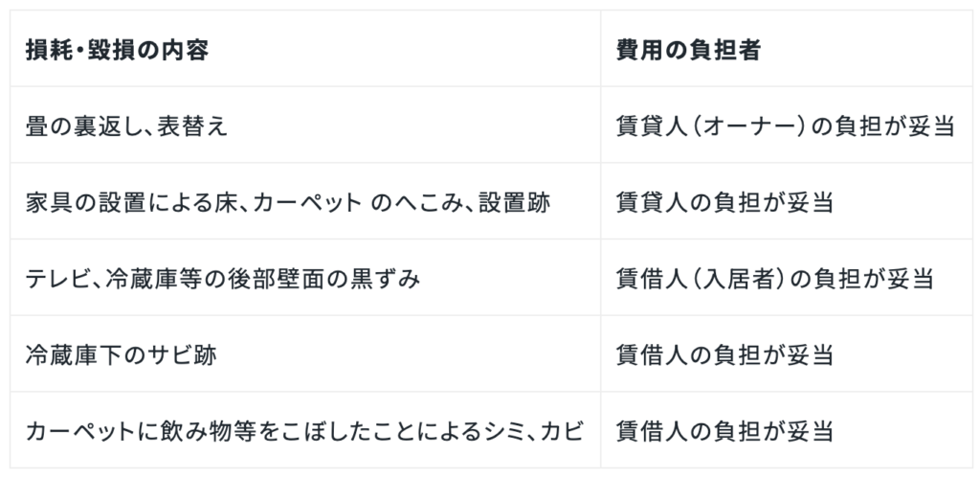Click the 賃借人（入居者）の負担が妥当 cell
The height and width of the screenshot is (478, 980).
click(x=775, y=279)
